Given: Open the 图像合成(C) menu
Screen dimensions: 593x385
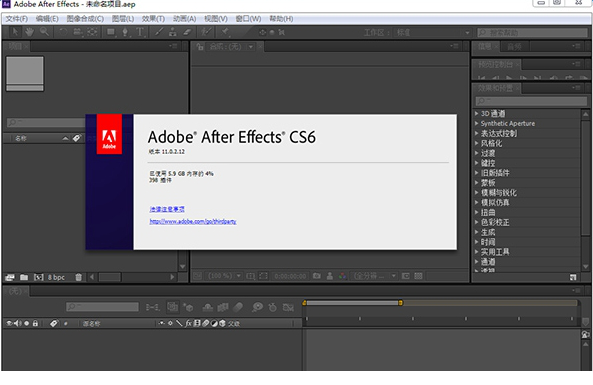Looking at the screenshot, I should pos(85,19).
